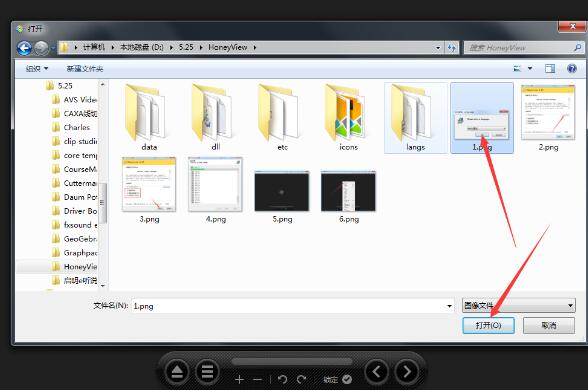Click the Forward navigation arrow
The width and height of the screenshot is (588, 390).
tap(41, 48)
